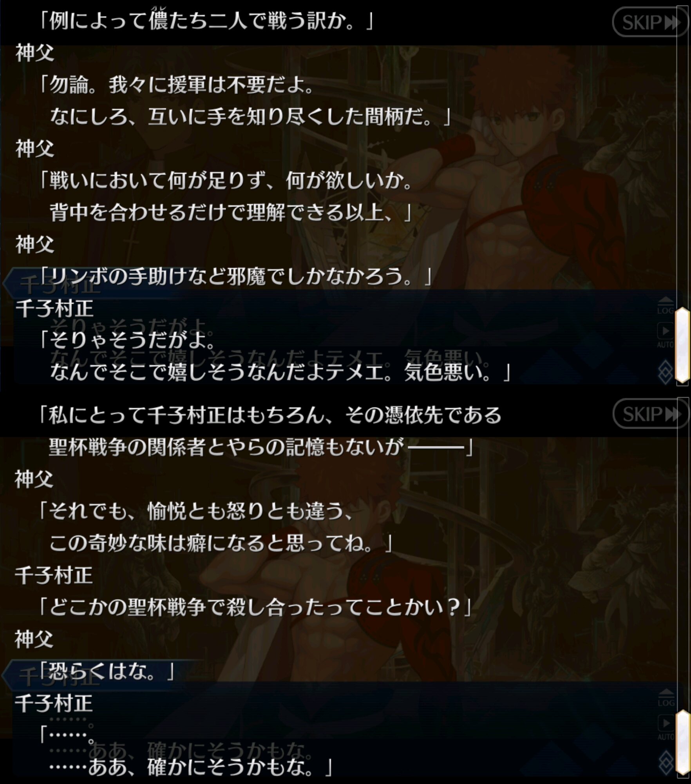Image resolution: width=691 pixels, height=784 pixels.
Task: Toggle AUTO play in the upper dialogue box
Action: (666, 336)
